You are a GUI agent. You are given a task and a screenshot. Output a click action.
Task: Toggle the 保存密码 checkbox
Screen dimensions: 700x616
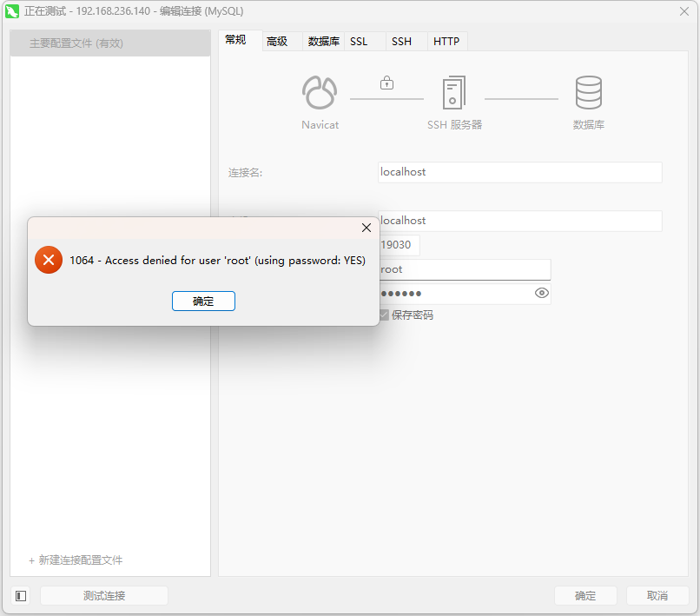click(384, 315)
